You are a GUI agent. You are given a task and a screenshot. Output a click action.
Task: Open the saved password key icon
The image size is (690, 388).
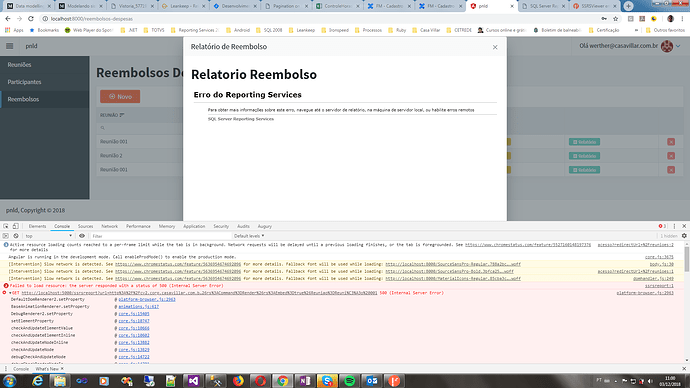click(604, 19)
